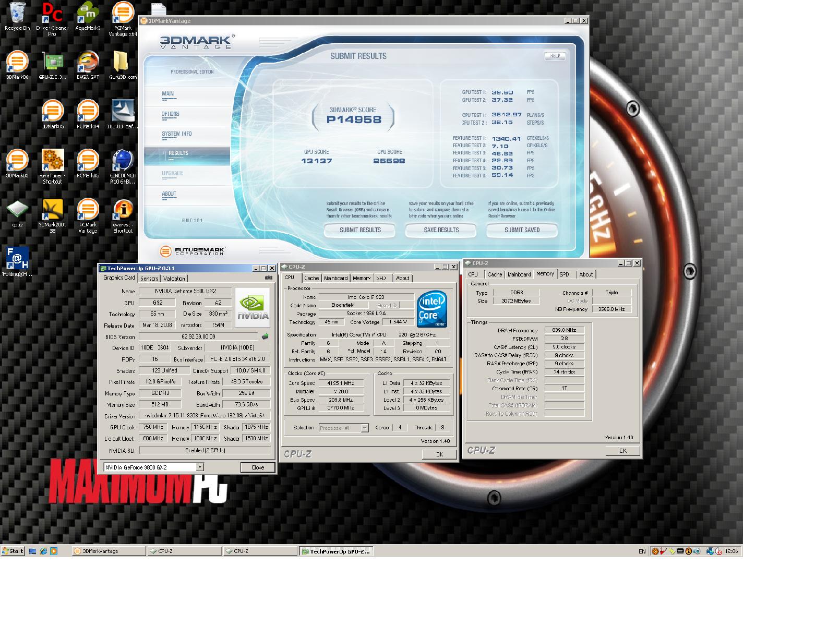Launch the RivaTuner shortcut icon
The height and width of the screenshot is (626, 840).
[52, 166]
